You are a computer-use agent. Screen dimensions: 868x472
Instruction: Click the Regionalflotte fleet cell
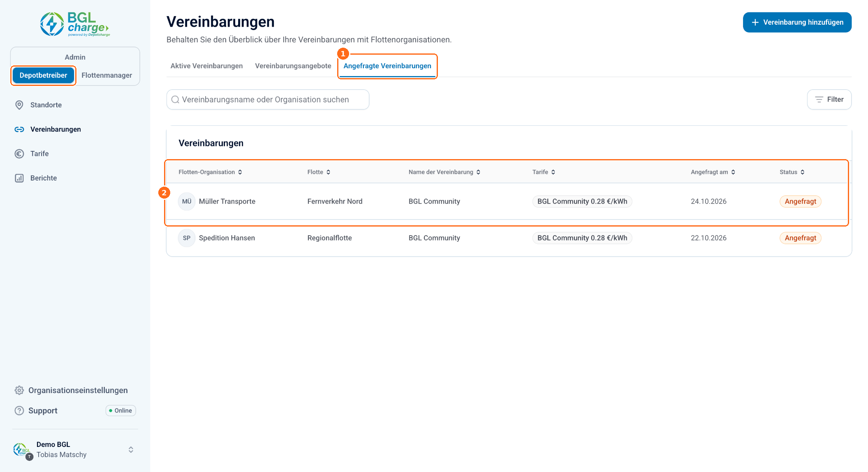click(x=330, y=238)
